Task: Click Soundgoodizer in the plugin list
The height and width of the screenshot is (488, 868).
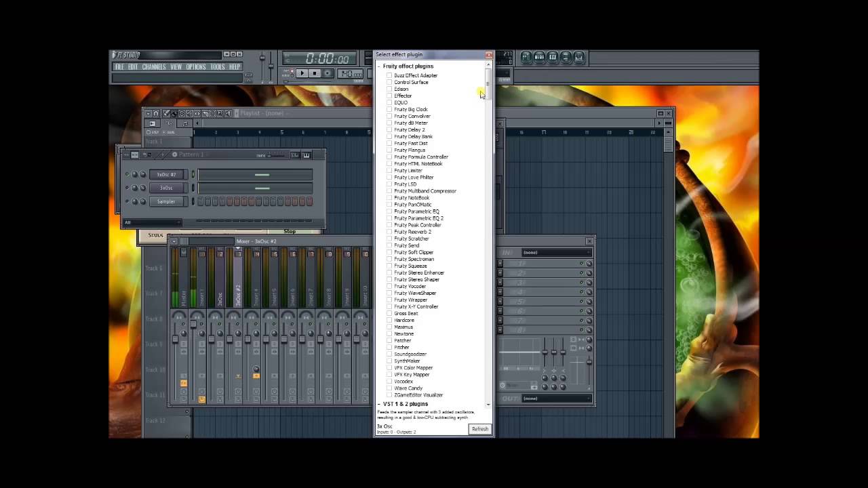Action: coord(410,354)
